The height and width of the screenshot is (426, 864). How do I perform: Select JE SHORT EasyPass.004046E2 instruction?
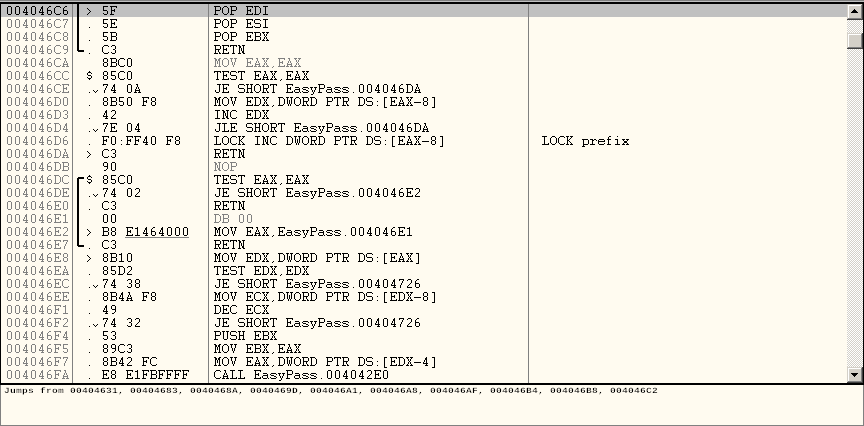coord(317,193)
